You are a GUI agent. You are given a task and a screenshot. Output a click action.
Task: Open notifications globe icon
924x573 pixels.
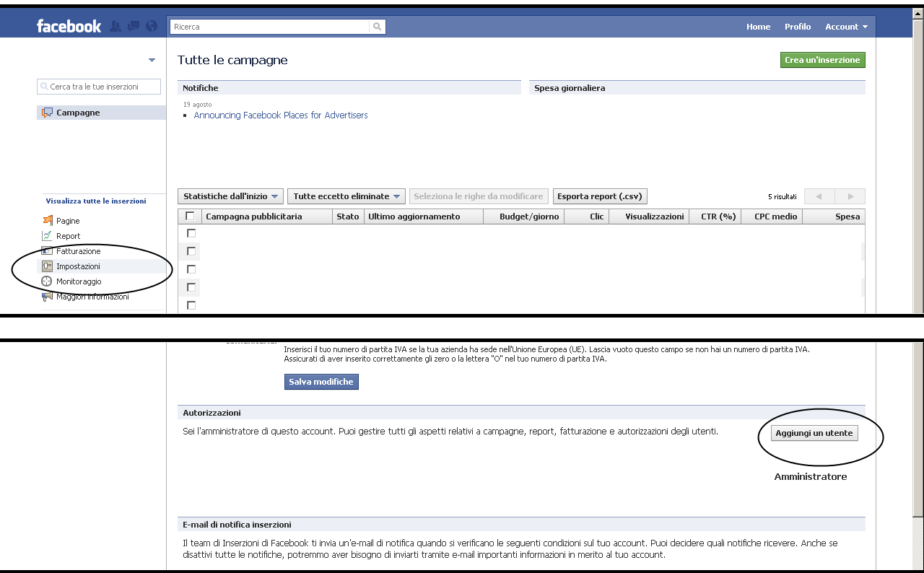(x=152, y=27)
